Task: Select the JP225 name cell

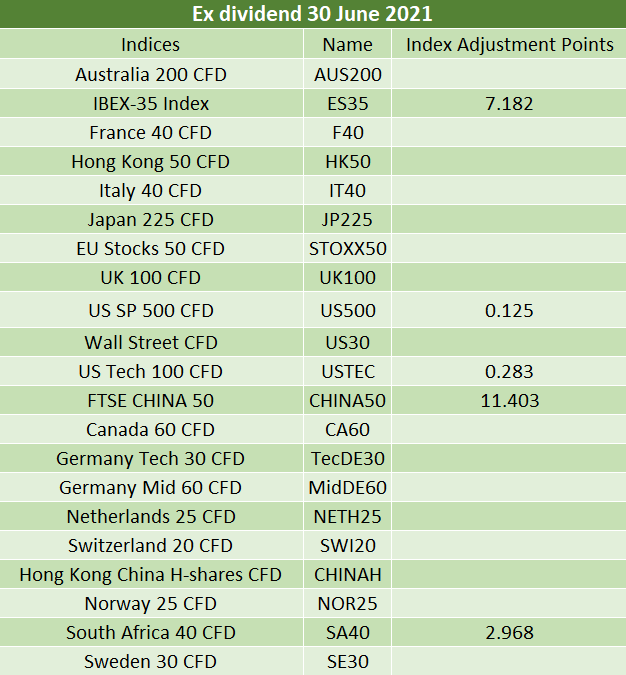Action: point(347,220)
